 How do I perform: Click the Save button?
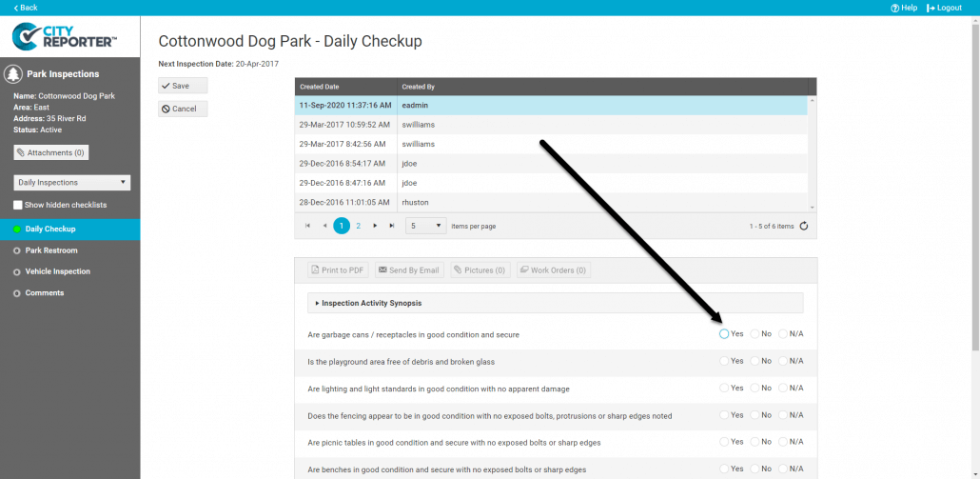[x=182, y=86]
